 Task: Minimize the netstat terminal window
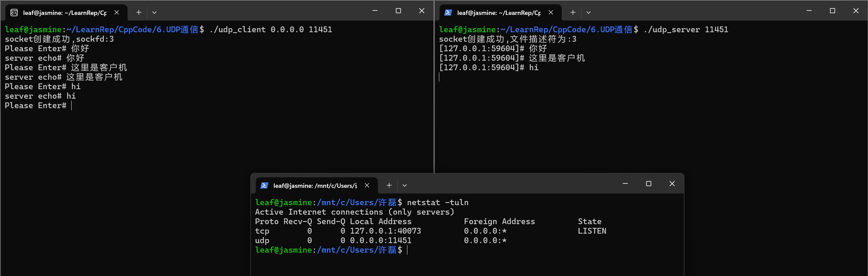[x=625, y=184]
